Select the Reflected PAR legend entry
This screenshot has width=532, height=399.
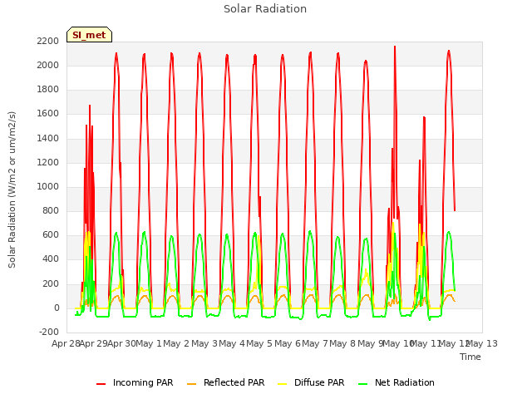click(225, 382)
